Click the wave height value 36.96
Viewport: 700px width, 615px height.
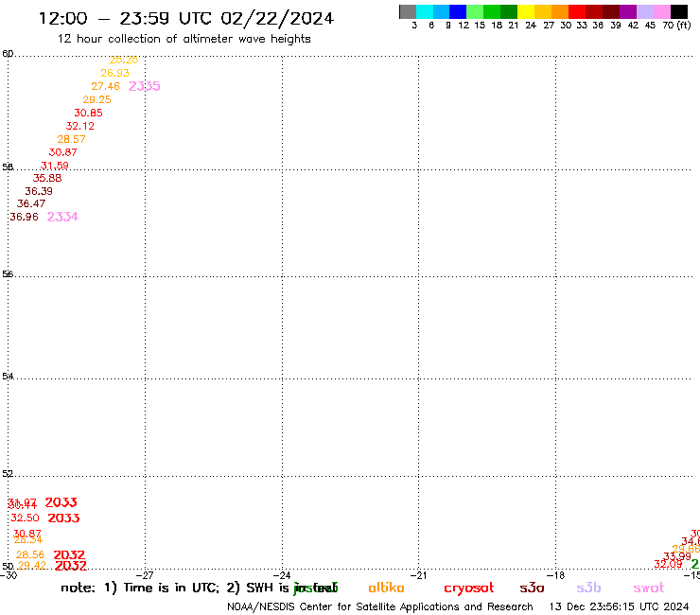(x=24, y=217)
